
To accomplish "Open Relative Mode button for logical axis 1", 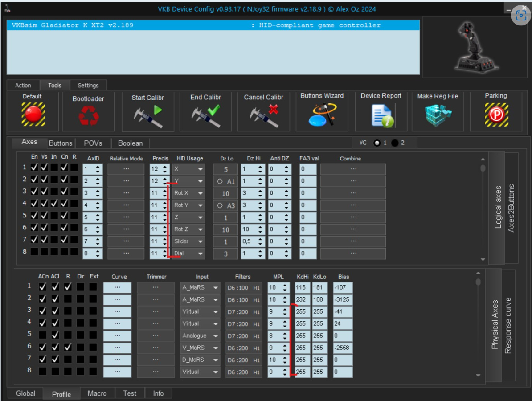I will (126, 169).
